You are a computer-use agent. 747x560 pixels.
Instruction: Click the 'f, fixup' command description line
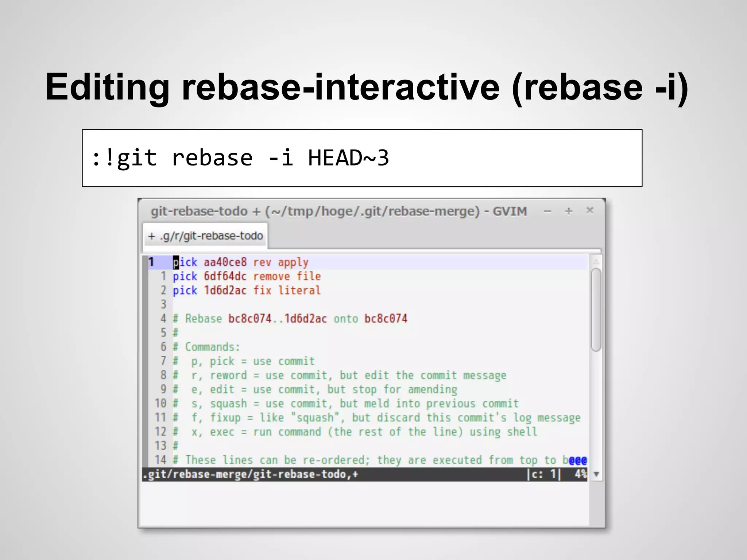click(377, 418)
